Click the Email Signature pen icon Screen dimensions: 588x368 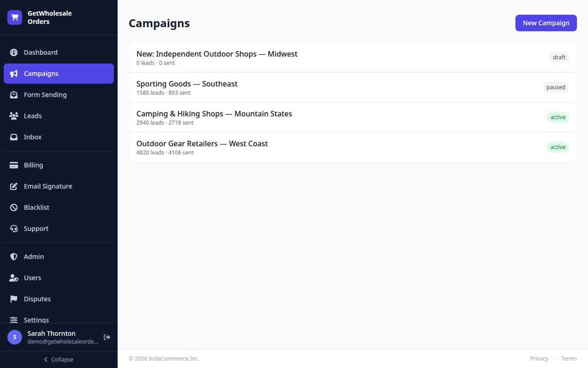click(x=14, y=186)
